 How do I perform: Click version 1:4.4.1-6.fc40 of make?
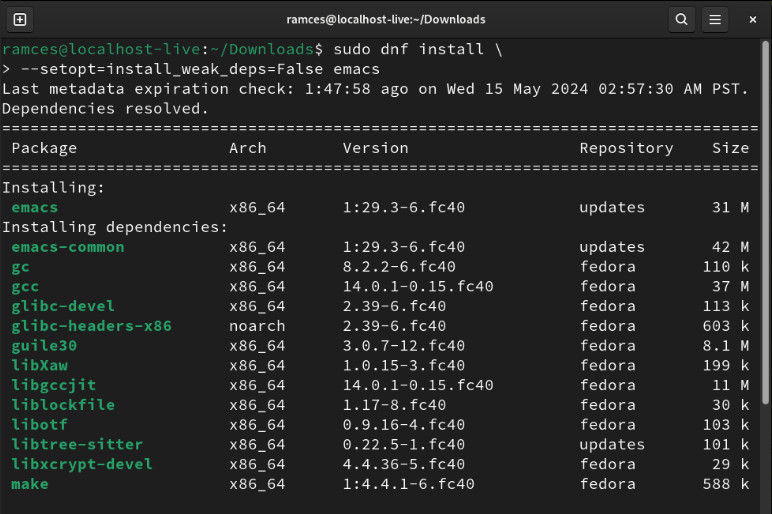[409, 484]
